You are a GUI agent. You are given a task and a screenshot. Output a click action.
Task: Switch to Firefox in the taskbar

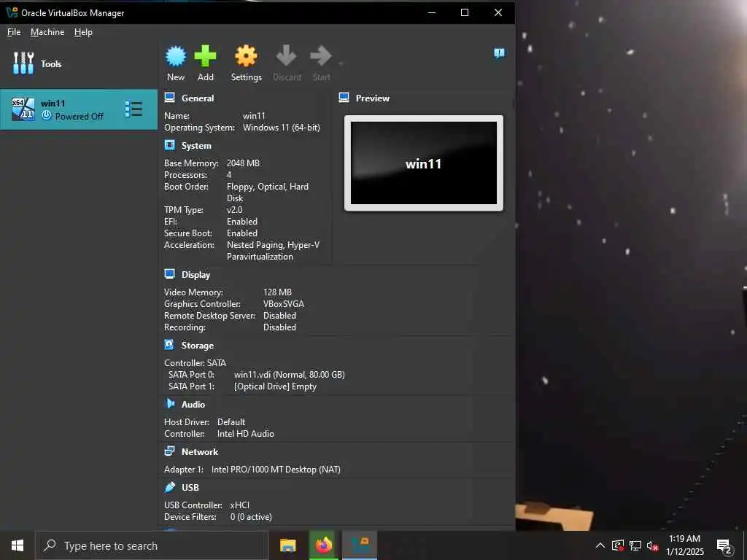323,545
